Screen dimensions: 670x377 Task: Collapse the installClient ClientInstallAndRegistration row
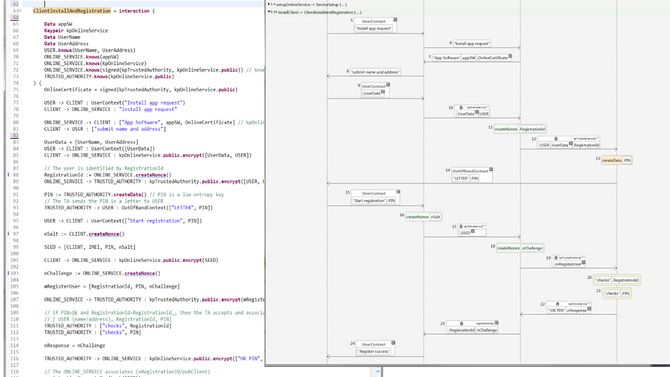269,12
